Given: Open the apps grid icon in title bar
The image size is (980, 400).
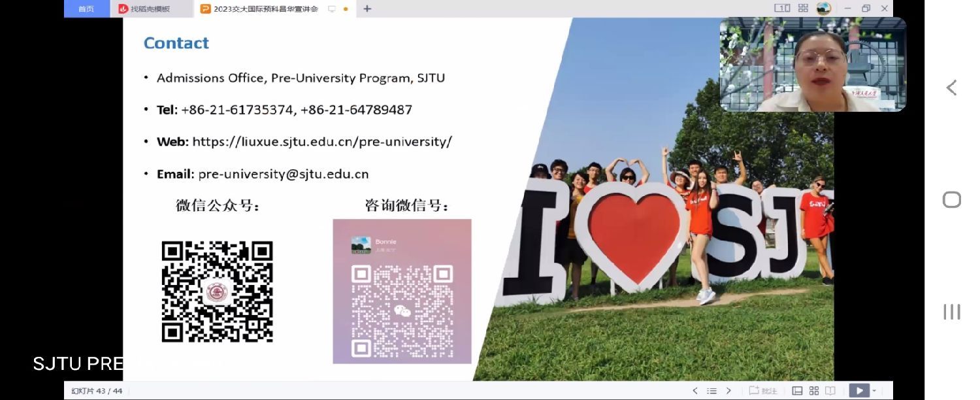Looking at the screenshot, I should point(803,8).
